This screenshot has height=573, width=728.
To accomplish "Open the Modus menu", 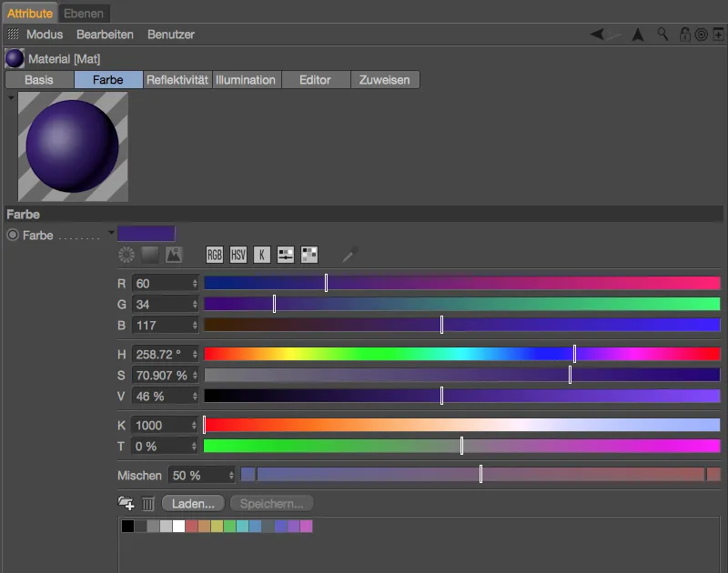I will 45,35.
